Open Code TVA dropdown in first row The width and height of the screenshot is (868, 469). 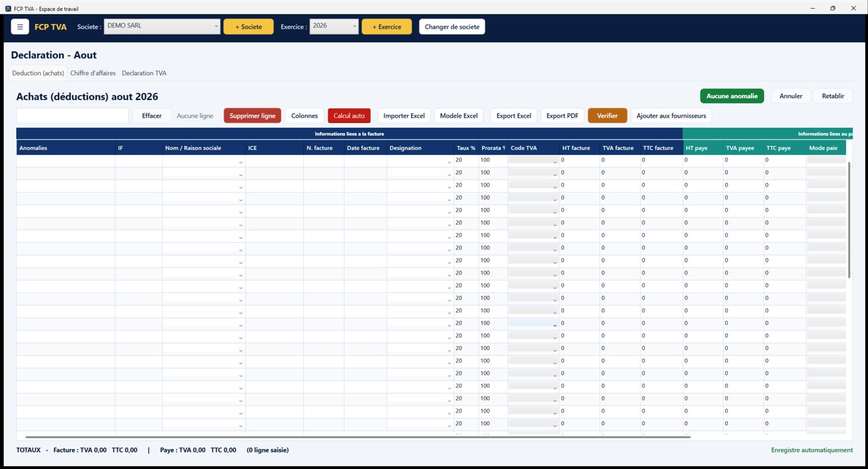tap(534, 161)
